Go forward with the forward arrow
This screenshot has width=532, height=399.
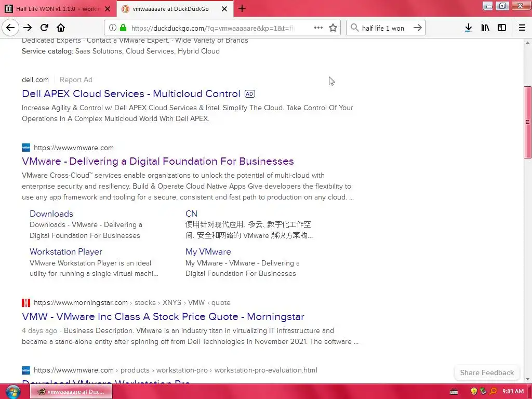[28, 28]
